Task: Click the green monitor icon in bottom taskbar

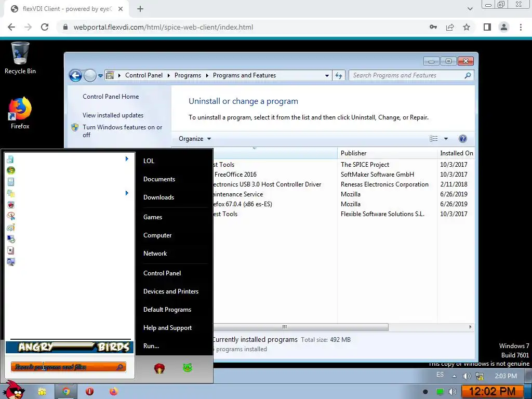Action: coord(440,392)
